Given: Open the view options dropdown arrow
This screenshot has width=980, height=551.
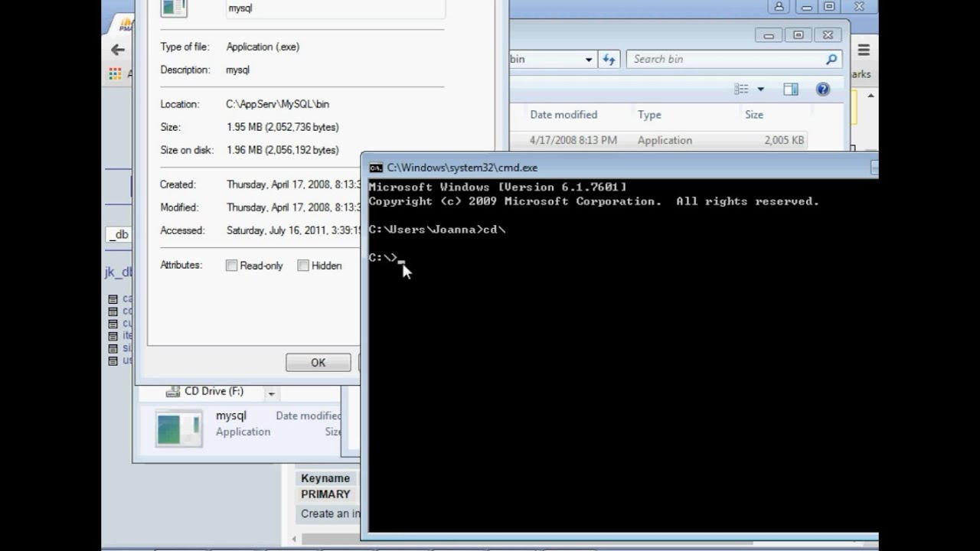Looking at the screenshot, I should 760,90.
